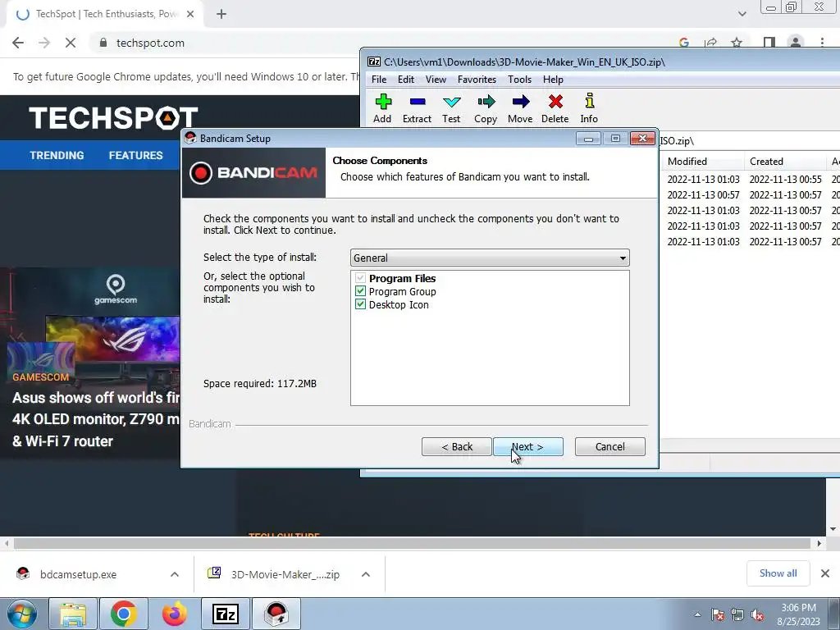Open Chrome profile avatar
This screenshot has width=840, height=630.
796,43
